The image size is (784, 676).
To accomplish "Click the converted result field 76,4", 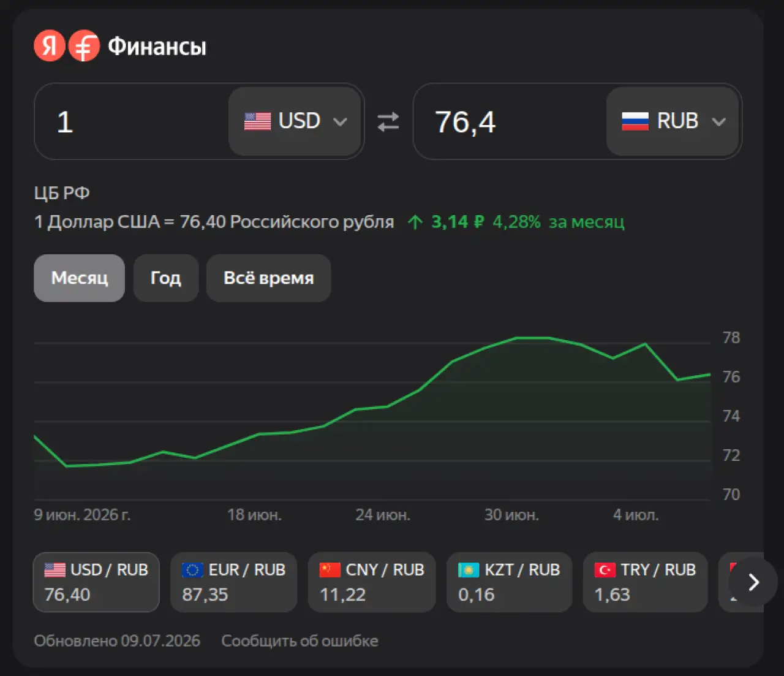I will click(x=510, y=121).
